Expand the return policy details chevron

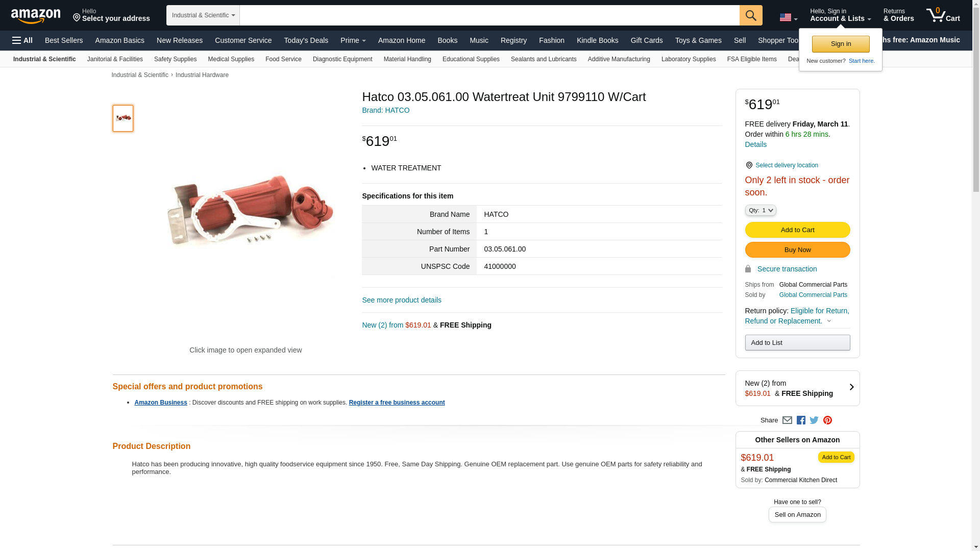coord(829,321)
